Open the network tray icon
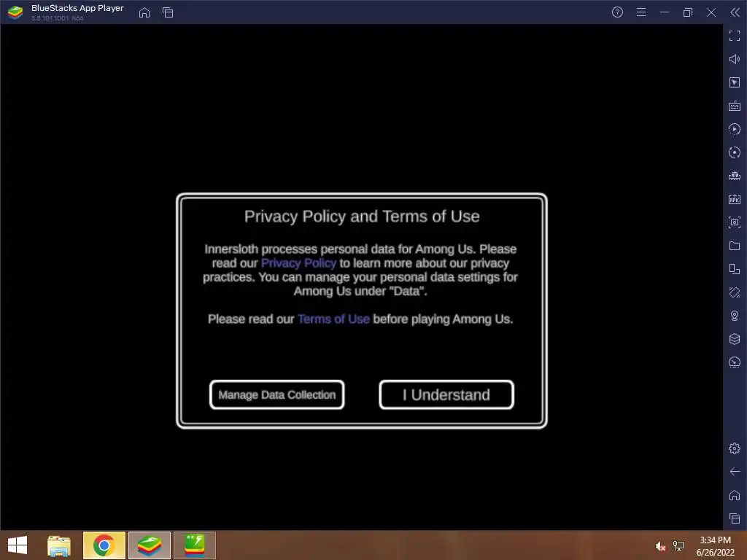The width and height of the screenshot is (747, 560). pyautogui.click(x=678, y=546)
